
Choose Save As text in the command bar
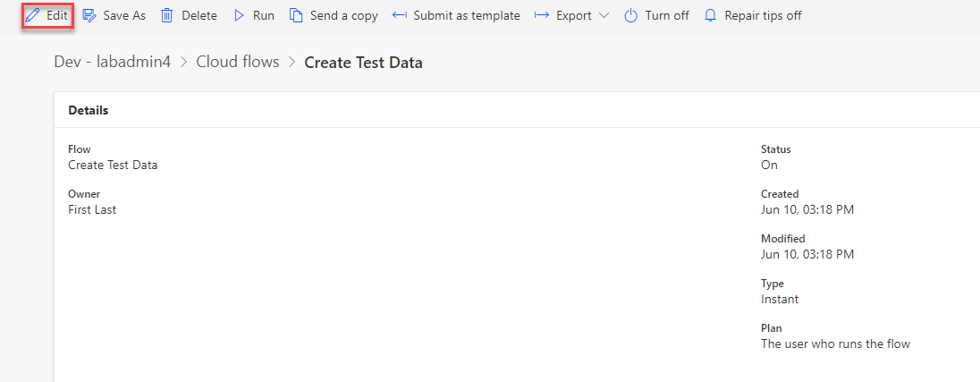tap(124, 15)
